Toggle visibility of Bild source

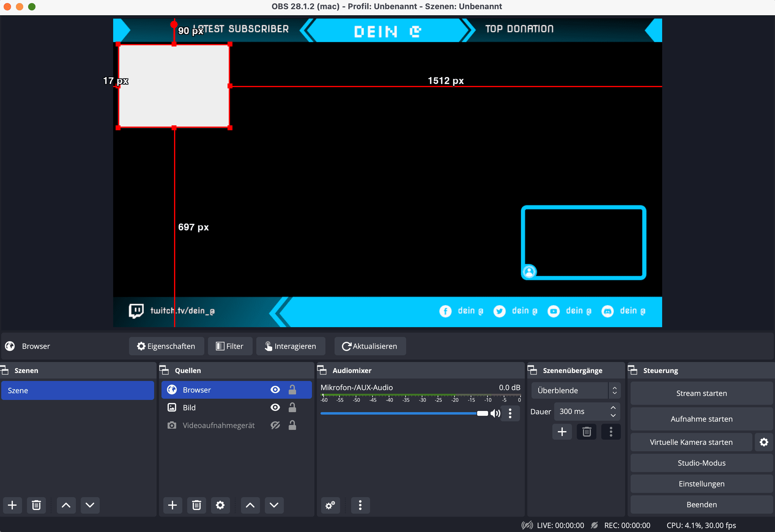275,407
